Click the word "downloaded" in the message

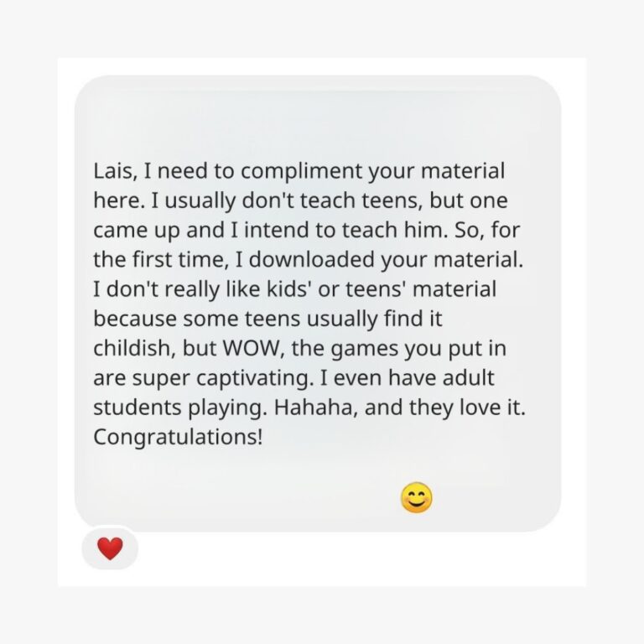click(312, 260)
